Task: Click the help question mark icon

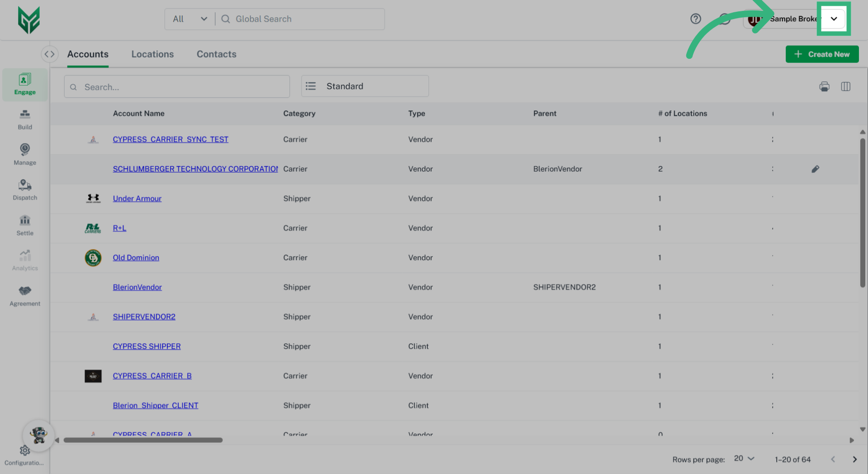Action: click(x=695, y=19)
